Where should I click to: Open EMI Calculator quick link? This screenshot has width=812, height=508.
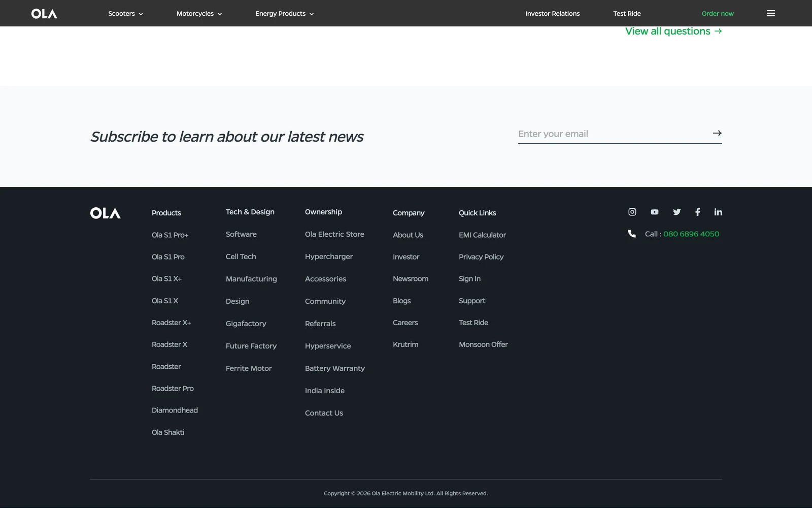click(x=482, y=235)
